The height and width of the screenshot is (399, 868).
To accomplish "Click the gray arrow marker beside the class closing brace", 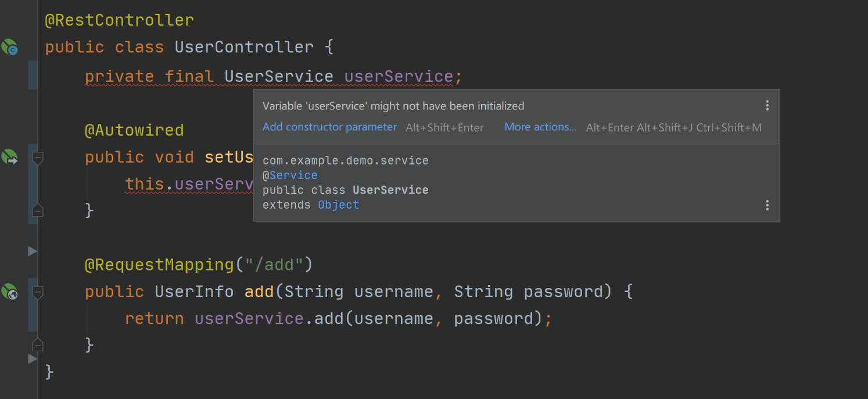I will pos(33,359).
